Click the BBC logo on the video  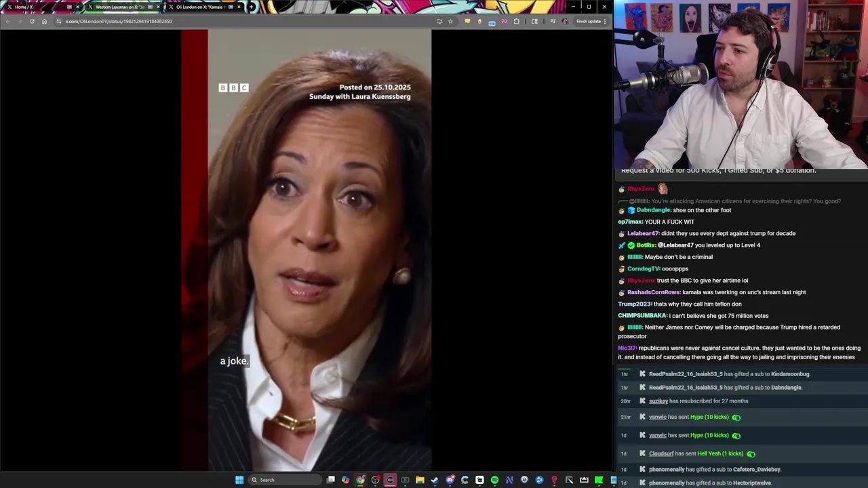tap(234, 87)
